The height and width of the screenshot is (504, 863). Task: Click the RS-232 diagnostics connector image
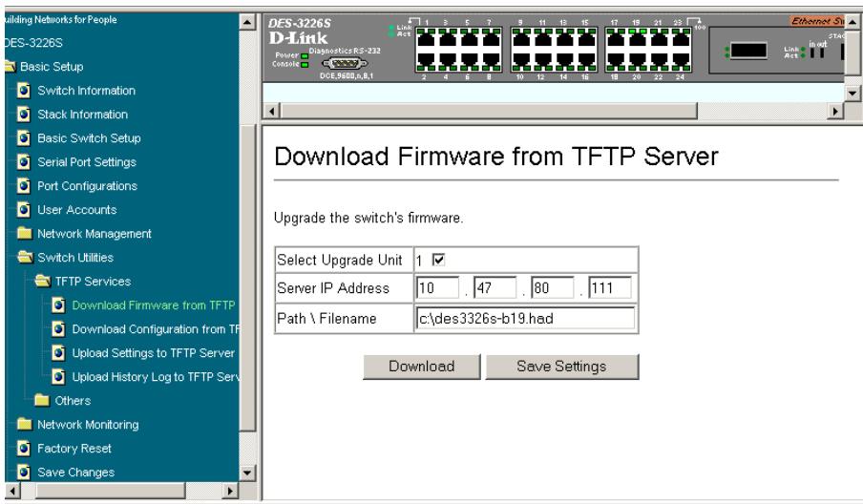pyautogui.click(x=345, y=63)
